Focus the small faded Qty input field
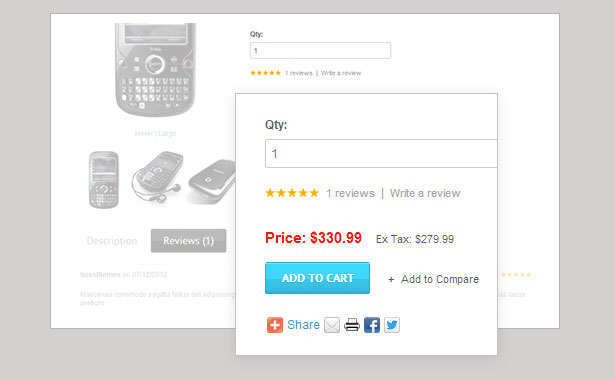 pyautogui.click(x=320, y=51)
